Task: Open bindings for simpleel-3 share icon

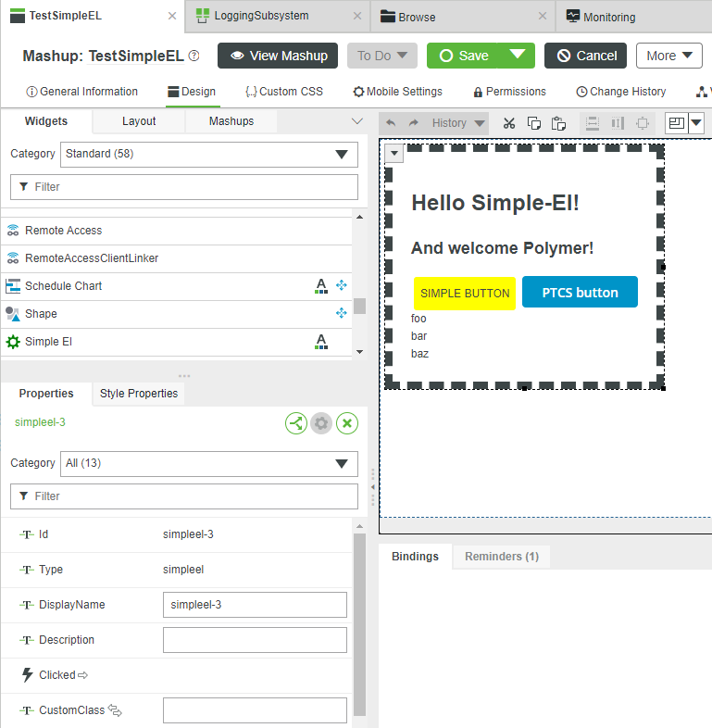Action: pos(296,423)
